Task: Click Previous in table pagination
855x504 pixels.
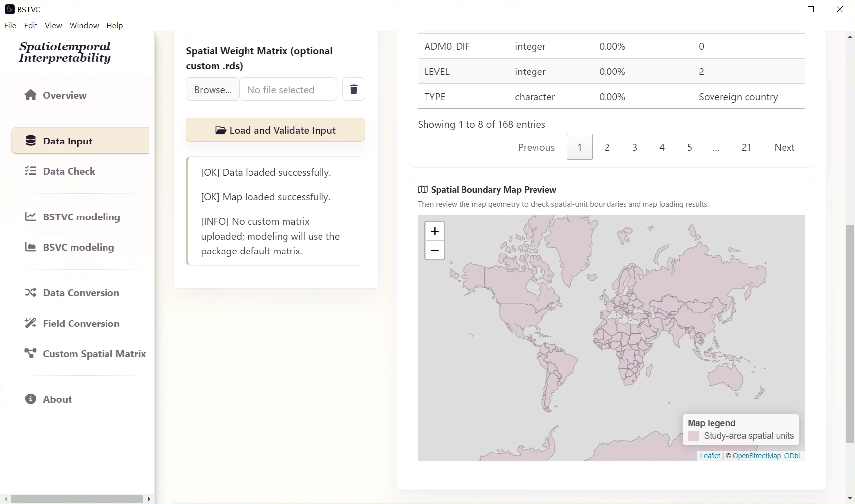Action: coord(536,147)
